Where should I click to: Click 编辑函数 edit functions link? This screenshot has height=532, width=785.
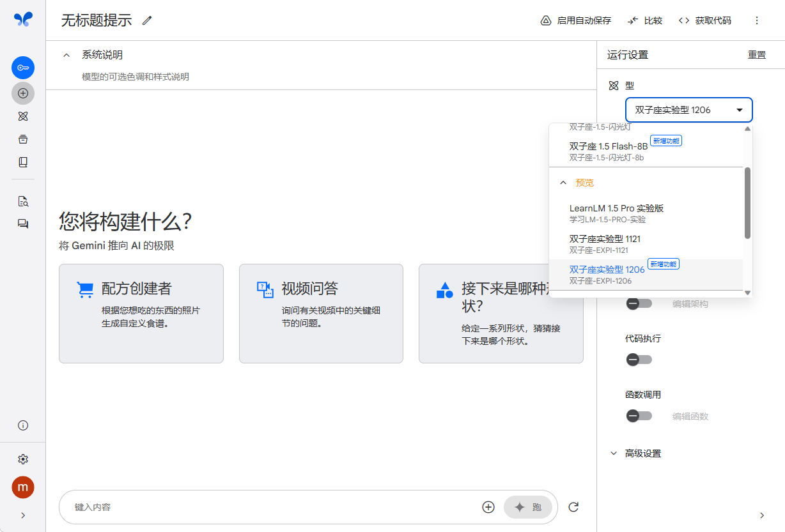690,416
